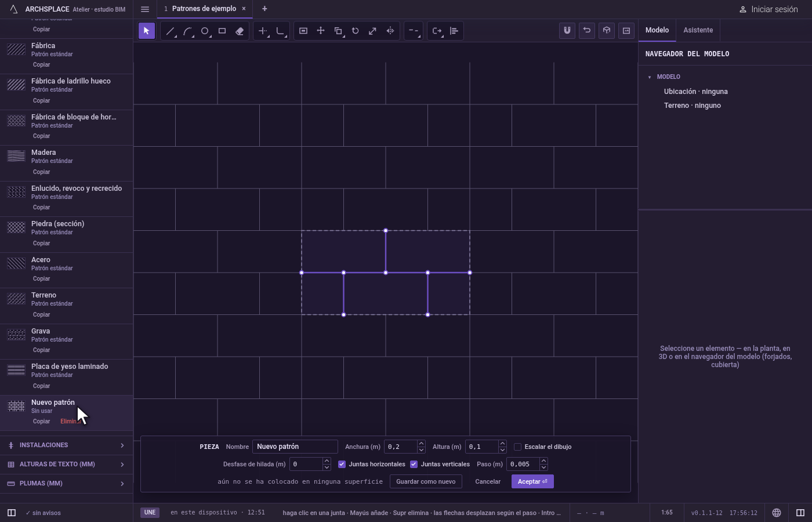This screenshot has height=522, width=812.
Task: Pick the arc drawing tool
Action: 187,31
